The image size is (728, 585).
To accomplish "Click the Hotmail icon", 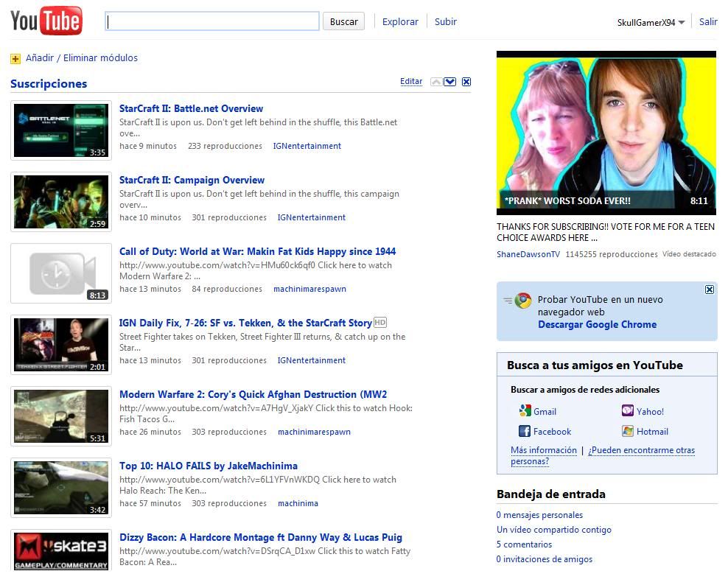I will (628, 431).
